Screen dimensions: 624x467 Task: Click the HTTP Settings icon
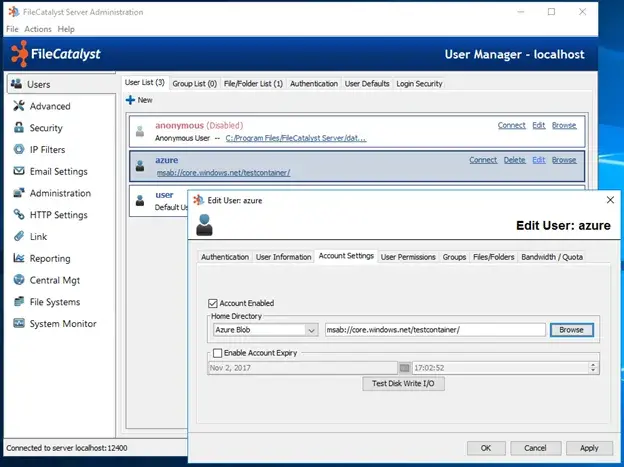(19, 214)
